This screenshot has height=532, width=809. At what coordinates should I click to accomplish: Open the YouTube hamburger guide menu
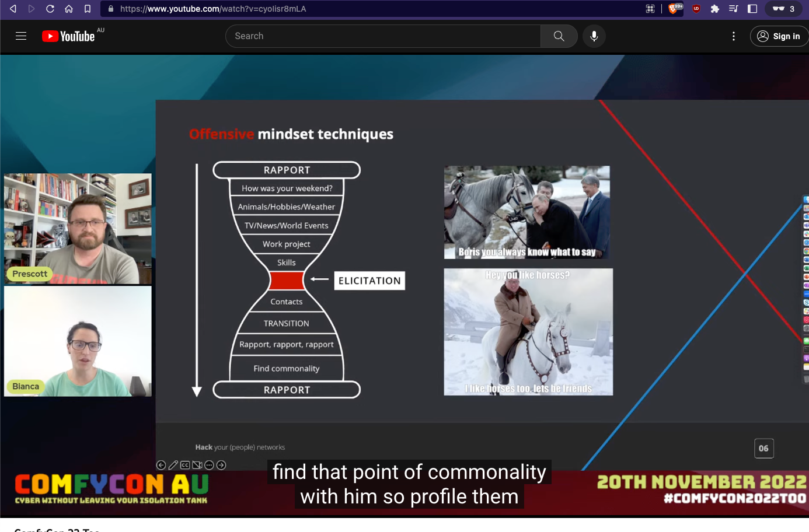click(x=21, y=36)
